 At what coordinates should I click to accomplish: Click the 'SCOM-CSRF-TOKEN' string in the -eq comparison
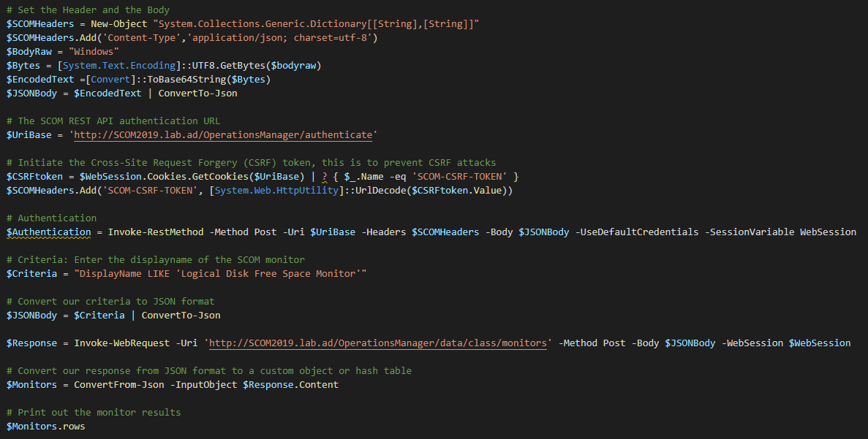459,176
